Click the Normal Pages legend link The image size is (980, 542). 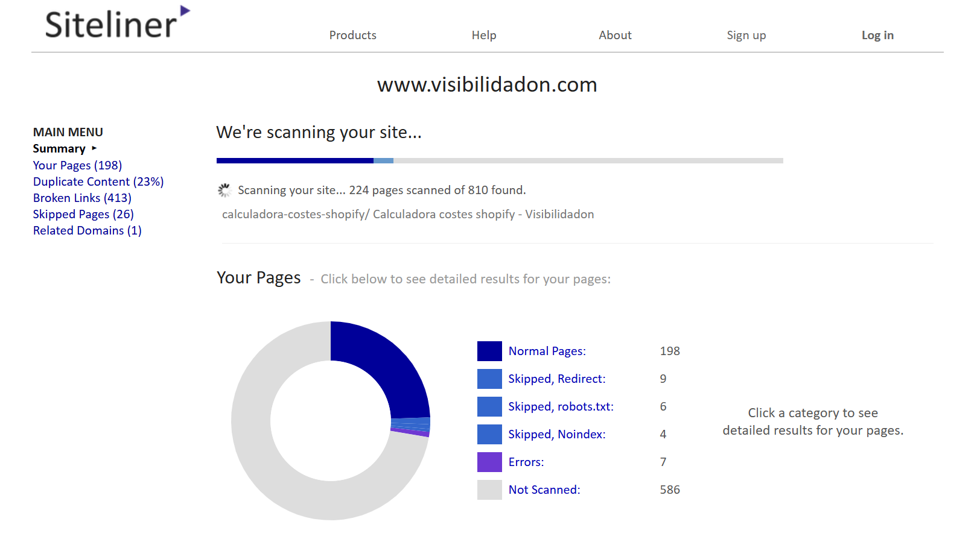point(547,351)
